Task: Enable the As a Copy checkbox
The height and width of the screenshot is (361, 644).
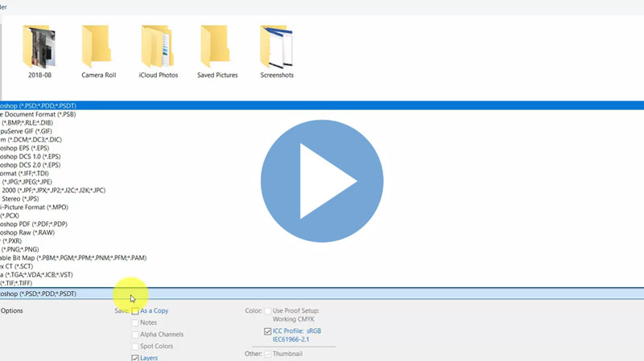Action: 135,311
